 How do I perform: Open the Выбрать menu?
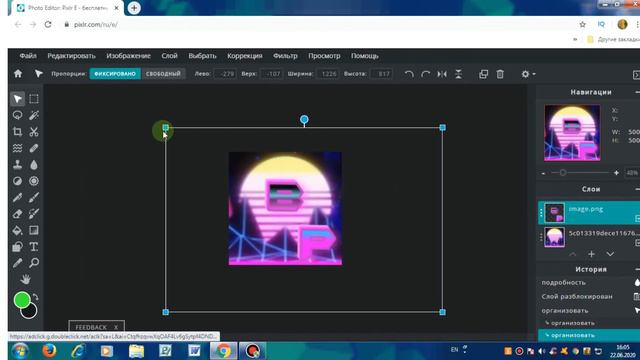(202, 56)
